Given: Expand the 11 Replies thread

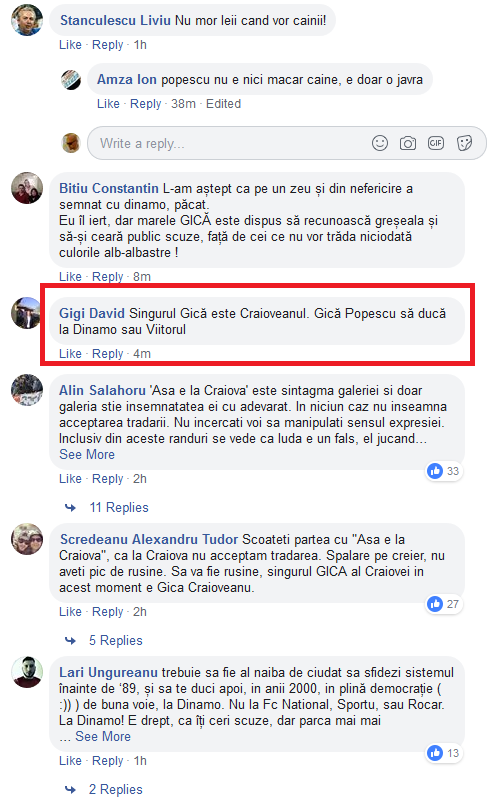Looking at the screenshot, I should coord(119,507).
